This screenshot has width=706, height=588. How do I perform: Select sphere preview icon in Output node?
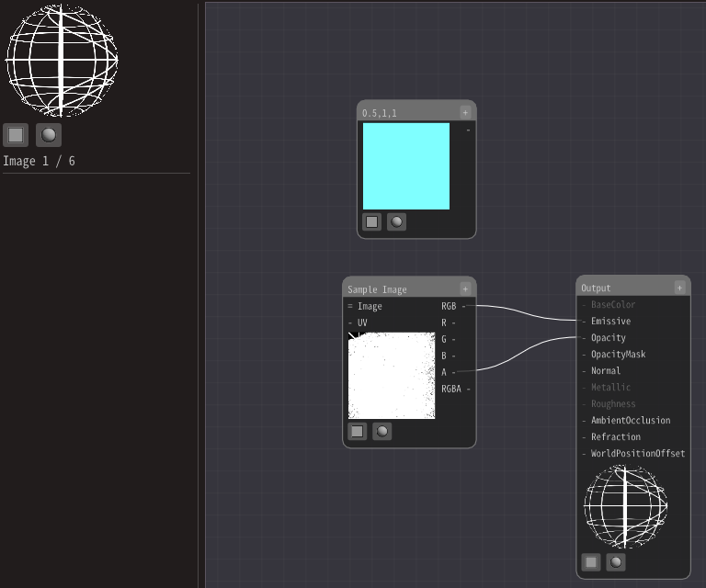pyautogui.click(x=616, y=561)
